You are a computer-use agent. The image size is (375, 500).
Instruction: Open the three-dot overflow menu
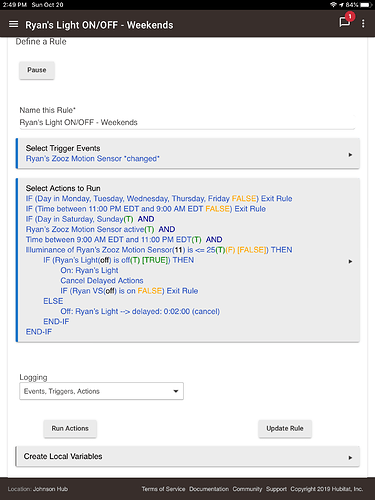tap(363, 24)
